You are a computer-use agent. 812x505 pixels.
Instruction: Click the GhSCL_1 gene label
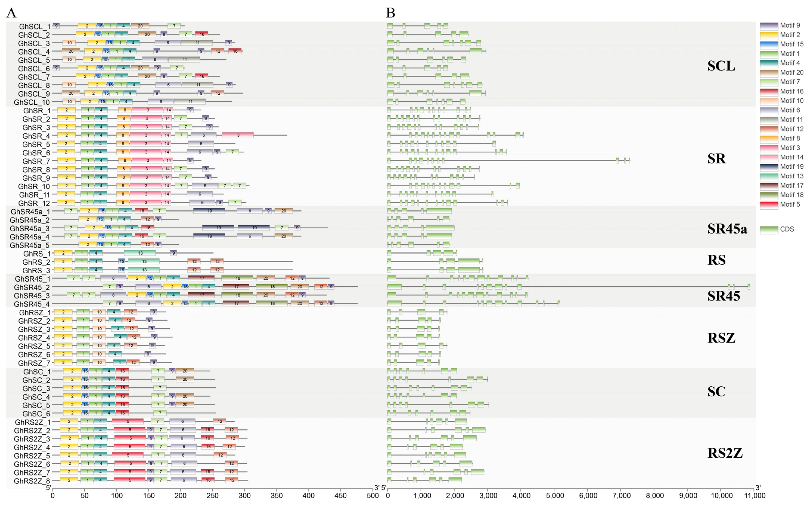point(35,26)
